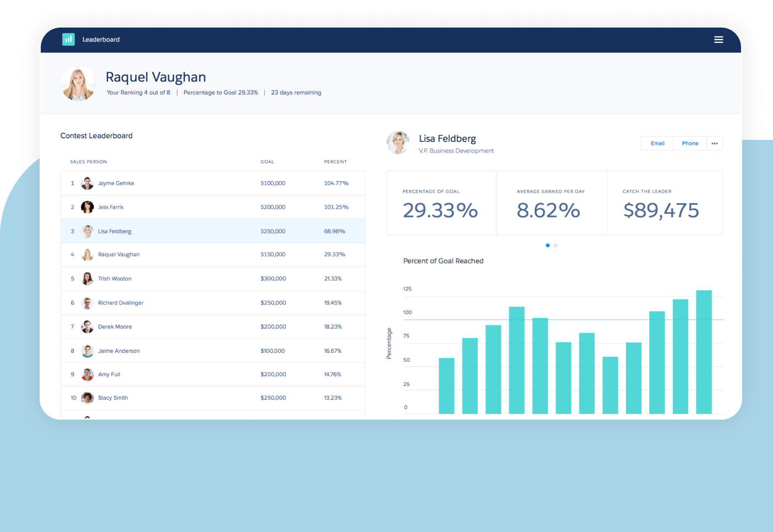Click Lisa Feldberg's profile avatar
The width and height of the screenshot is (773, 532).
[398, 143]
